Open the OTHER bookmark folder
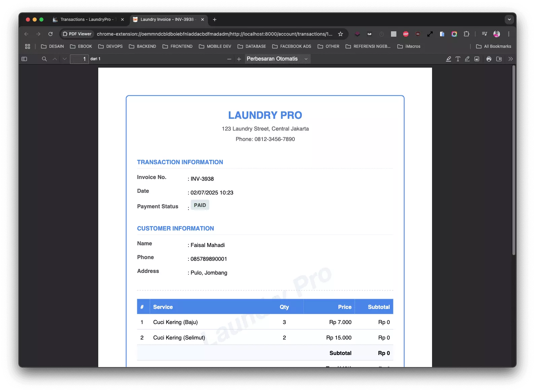535x392 pixels. point(328,46)
